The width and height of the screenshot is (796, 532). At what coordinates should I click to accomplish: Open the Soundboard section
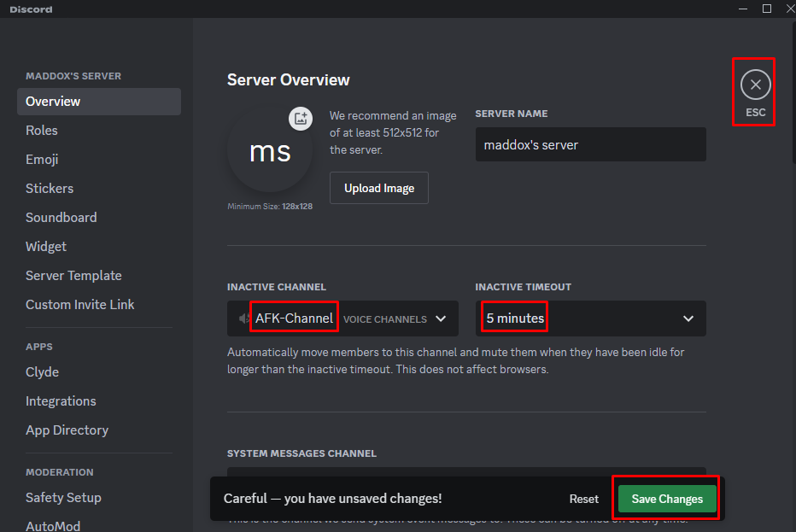[61, 218]
